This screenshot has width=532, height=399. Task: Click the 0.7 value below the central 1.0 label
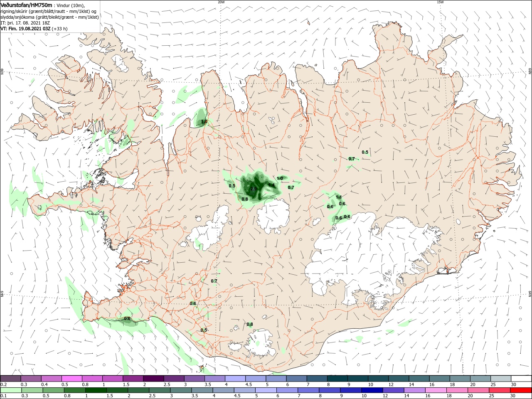click(x=291, y=188)
